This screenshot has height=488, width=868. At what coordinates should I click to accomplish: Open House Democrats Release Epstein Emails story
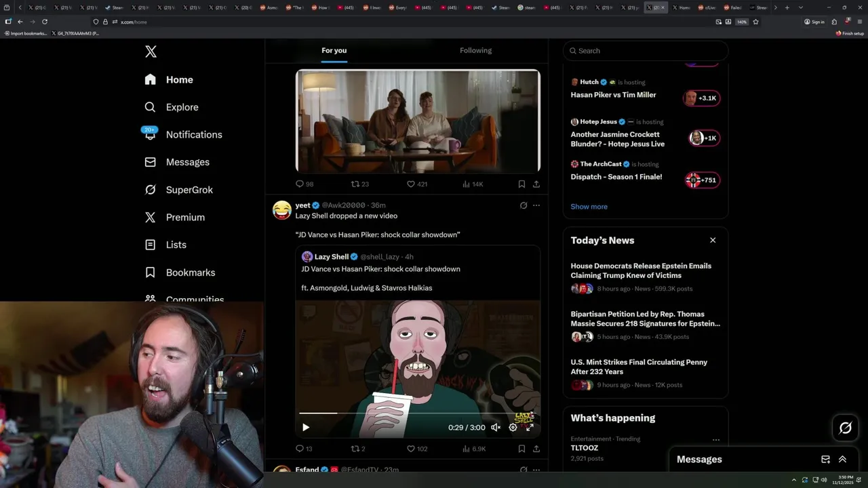pos(641,270)
